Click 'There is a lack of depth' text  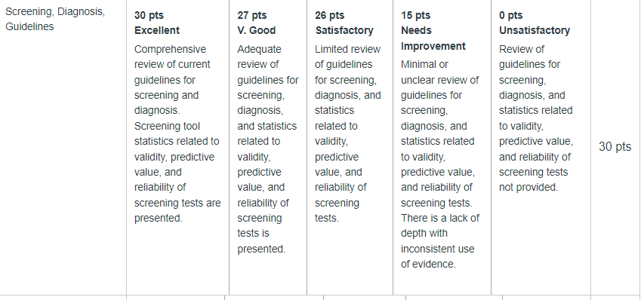pos(440,226)
